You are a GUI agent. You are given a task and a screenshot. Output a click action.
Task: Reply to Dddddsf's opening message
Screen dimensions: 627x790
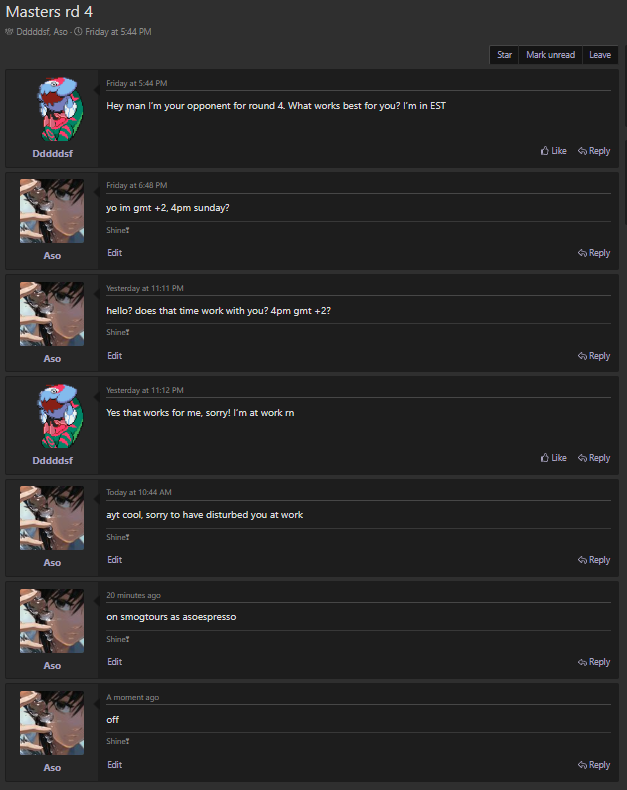tap(594, 151)
